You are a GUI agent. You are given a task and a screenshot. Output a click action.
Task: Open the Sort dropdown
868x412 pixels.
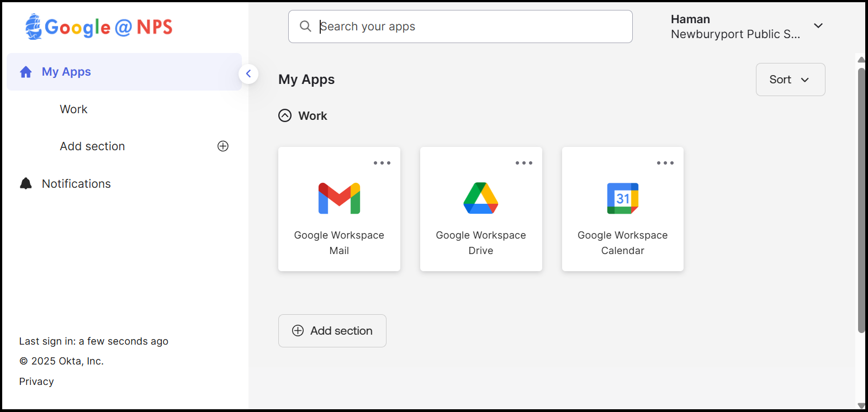tap(790, 80)
